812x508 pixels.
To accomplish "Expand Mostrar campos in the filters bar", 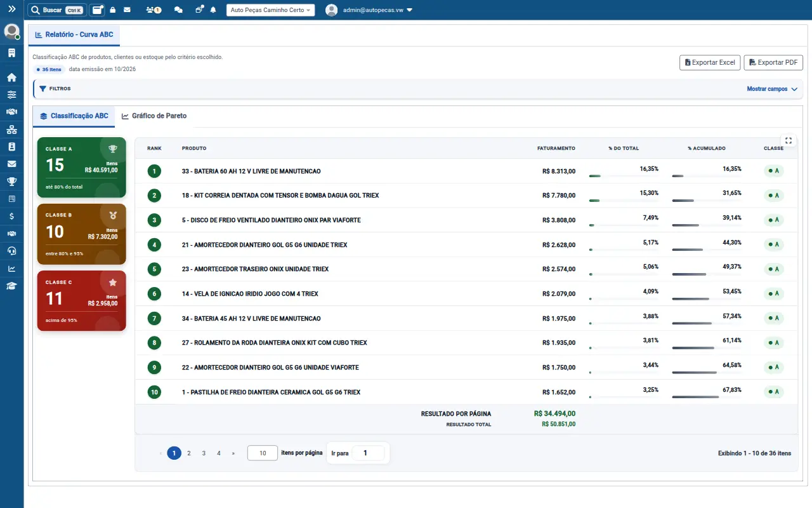I will [772, 90].
